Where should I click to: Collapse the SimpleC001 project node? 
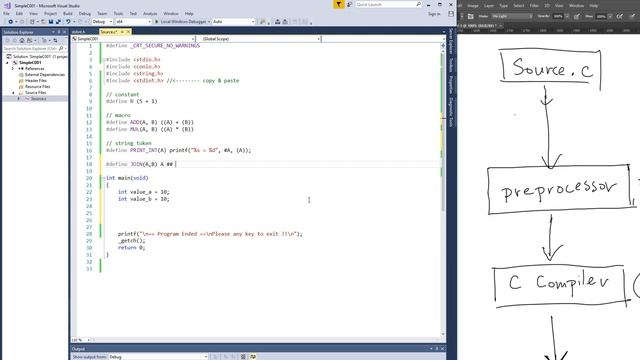tap(7, 63)
